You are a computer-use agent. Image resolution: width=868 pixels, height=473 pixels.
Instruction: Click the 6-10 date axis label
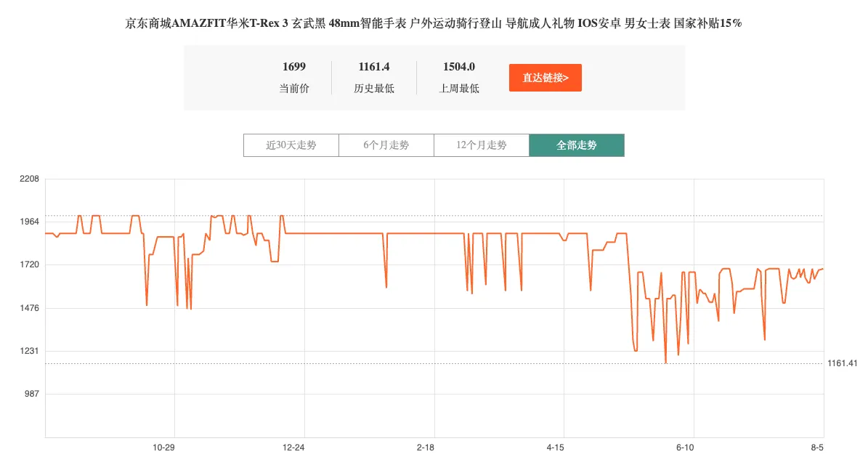(685, 448)
